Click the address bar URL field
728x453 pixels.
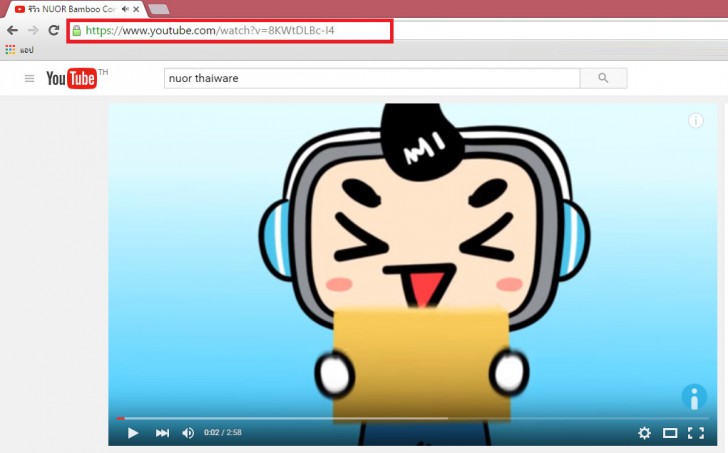[x=230, y=31]
